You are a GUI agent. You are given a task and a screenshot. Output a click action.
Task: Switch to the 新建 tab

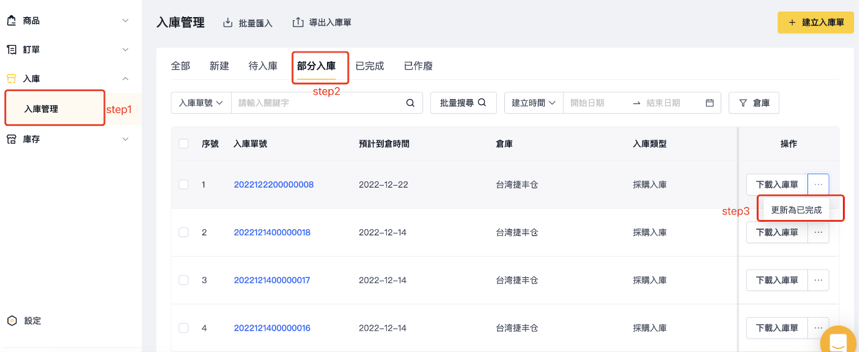click(x=219, y=66)
